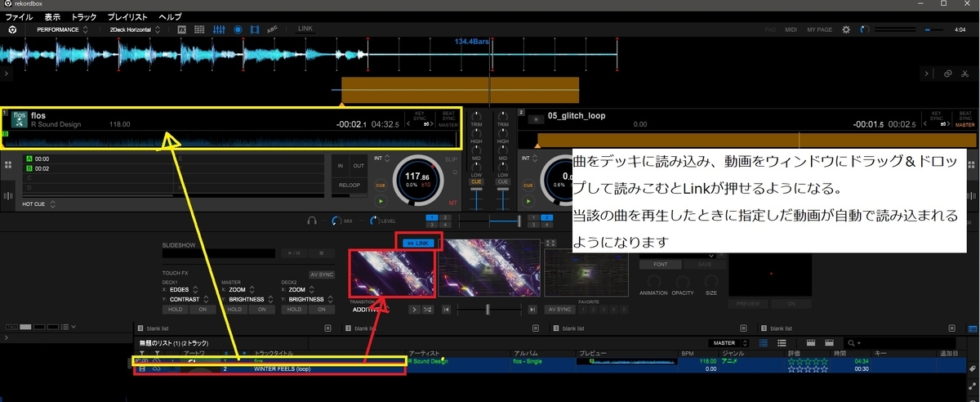Click the chain link icon beside waveform
Screen dimensions: 980x402
tap(948, 74)
